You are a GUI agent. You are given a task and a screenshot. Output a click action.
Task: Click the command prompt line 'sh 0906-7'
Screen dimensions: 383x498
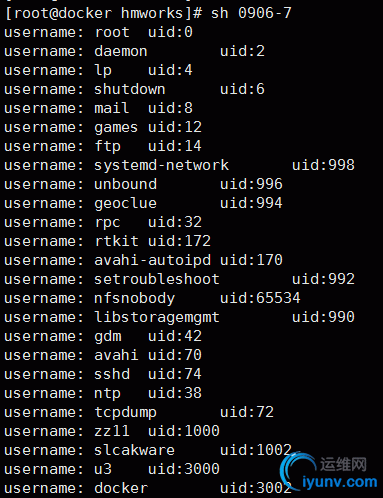point(148,13)
